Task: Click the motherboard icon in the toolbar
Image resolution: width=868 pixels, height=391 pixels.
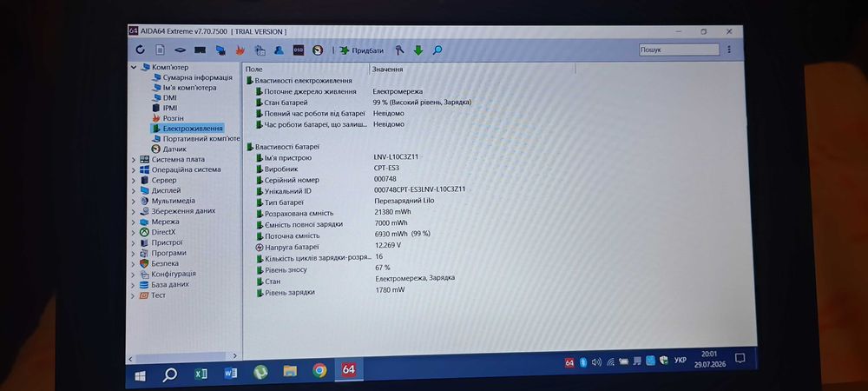Action: pyautogui.click(x=180, y=50)
